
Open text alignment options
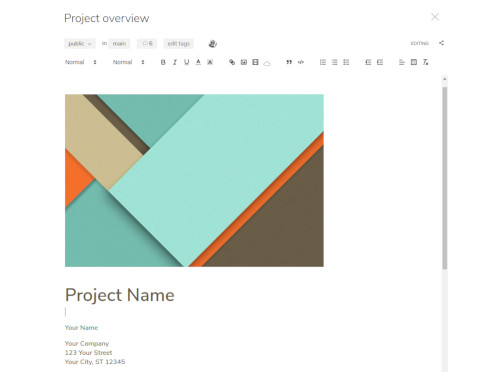[402, 62]
